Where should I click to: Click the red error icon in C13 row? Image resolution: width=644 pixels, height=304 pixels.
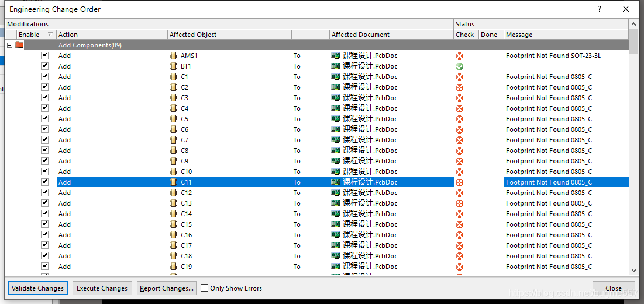coord(460,203)
